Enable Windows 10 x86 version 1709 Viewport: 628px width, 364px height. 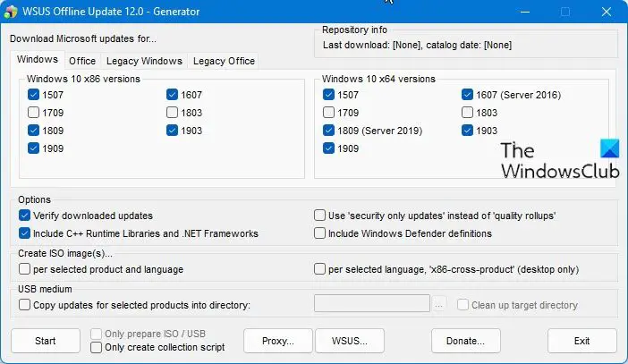[34, 112]
